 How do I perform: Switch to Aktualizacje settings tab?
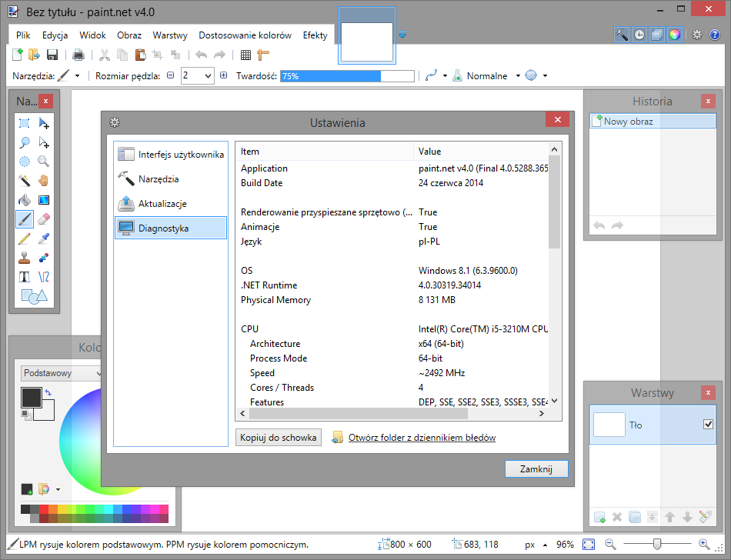[171, 204]
